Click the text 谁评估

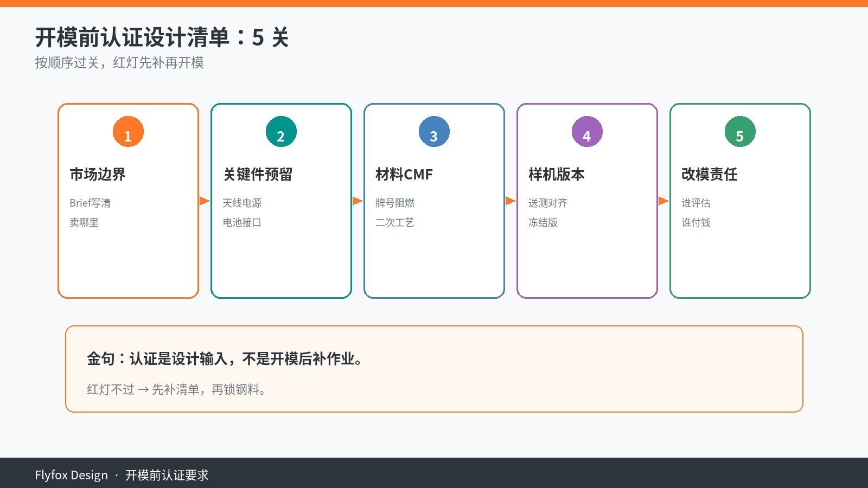point(696,203)
